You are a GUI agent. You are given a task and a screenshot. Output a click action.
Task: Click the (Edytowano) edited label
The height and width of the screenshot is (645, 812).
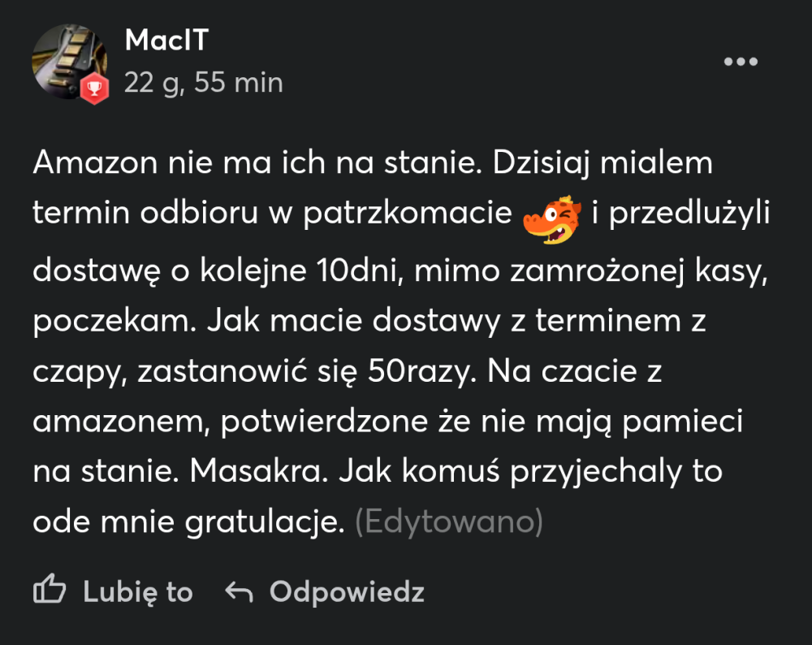click(451, 521)
